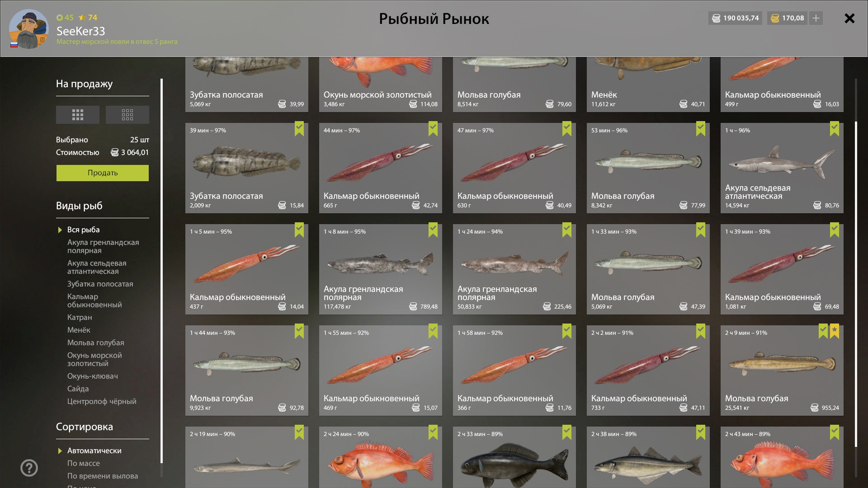This screenshot has width=868, height=488.
Task: Click the Продать button
Action: 103,173
